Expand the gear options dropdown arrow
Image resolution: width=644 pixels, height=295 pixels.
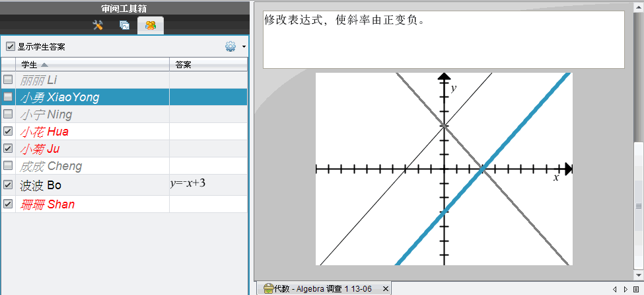tap(244, 47)
